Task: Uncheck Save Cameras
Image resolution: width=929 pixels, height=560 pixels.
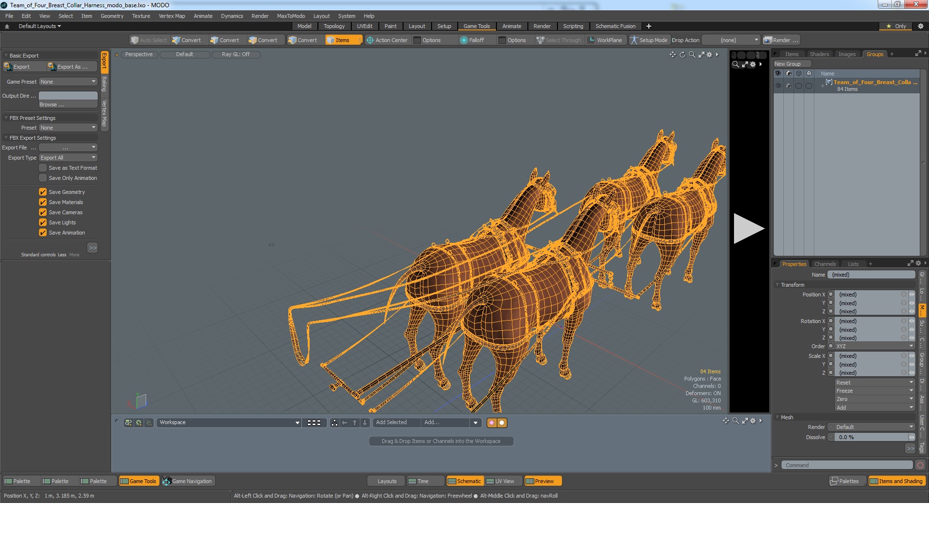Action: pos(43,212)
